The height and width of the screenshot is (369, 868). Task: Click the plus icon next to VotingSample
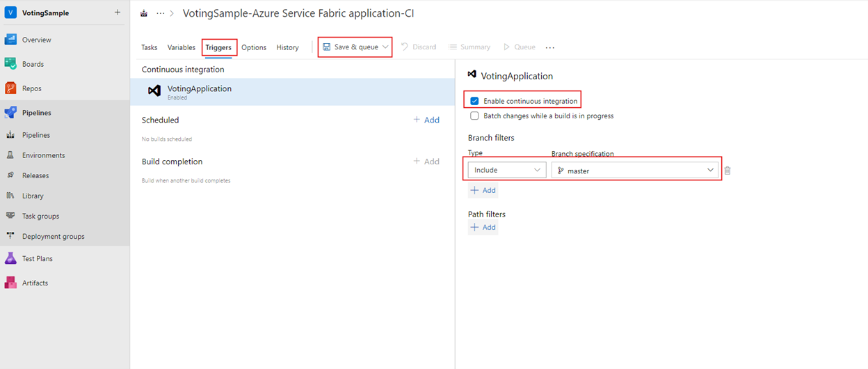[x=117, y=13]
